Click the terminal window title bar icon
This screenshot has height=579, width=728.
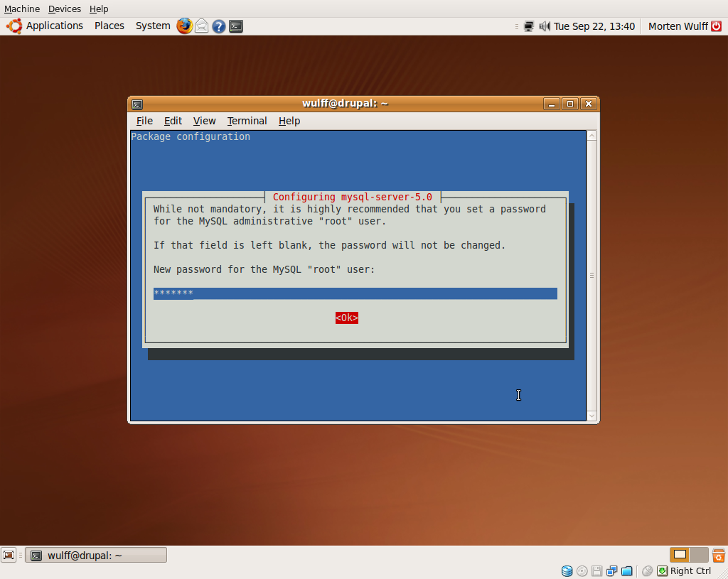(137, 104)
